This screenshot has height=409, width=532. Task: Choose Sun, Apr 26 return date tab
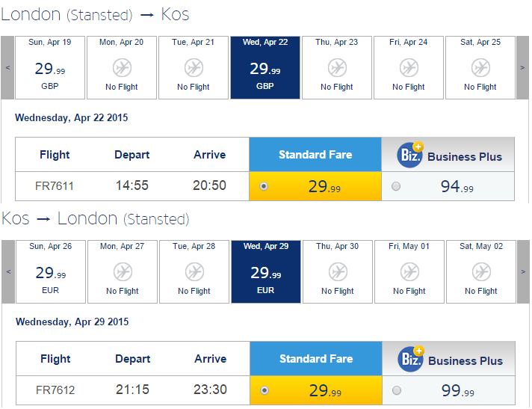coord(51,271)
